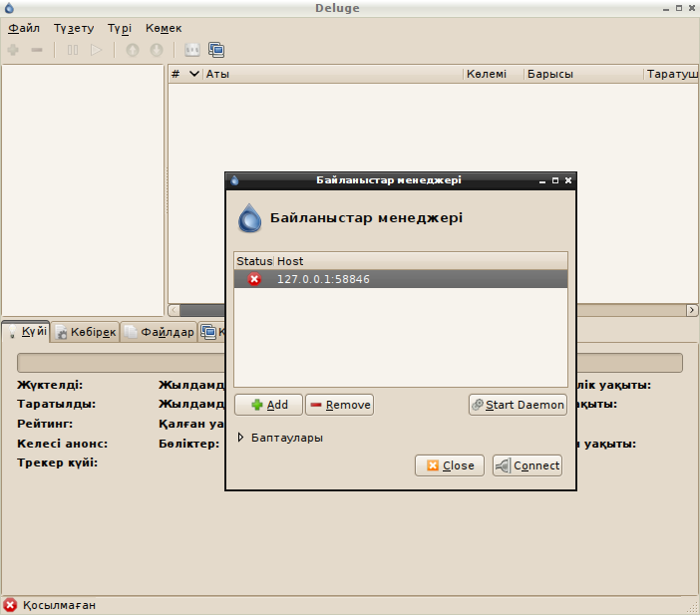Open the Файл menu

pyautogui.click(x=24, y=28)
